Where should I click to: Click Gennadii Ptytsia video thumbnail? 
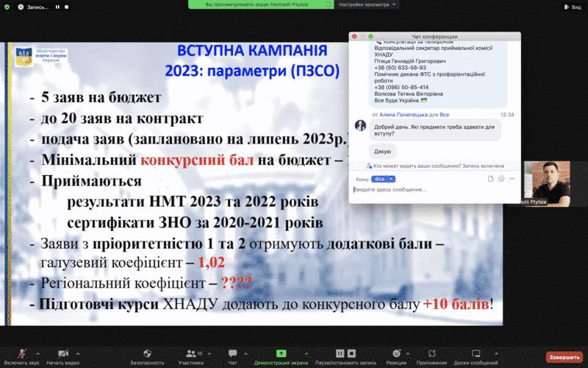tap(547, 183)
